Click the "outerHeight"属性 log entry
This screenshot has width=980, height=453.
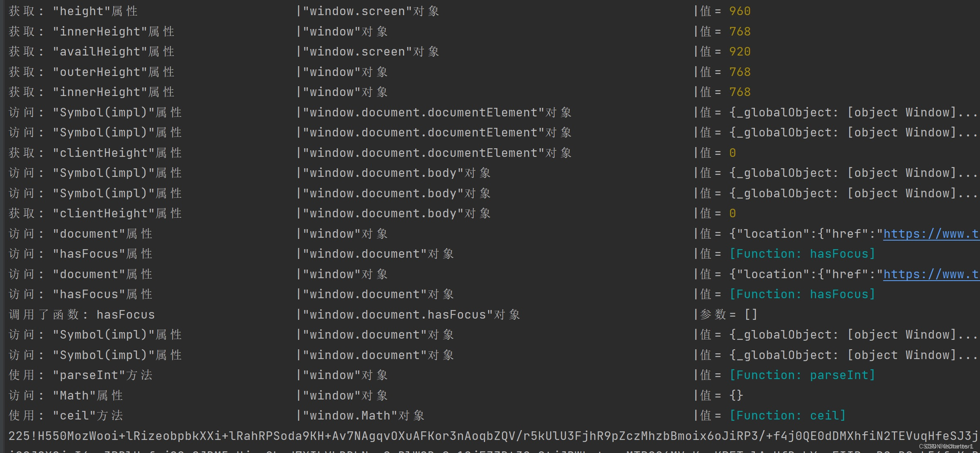[x=113, y=72]
